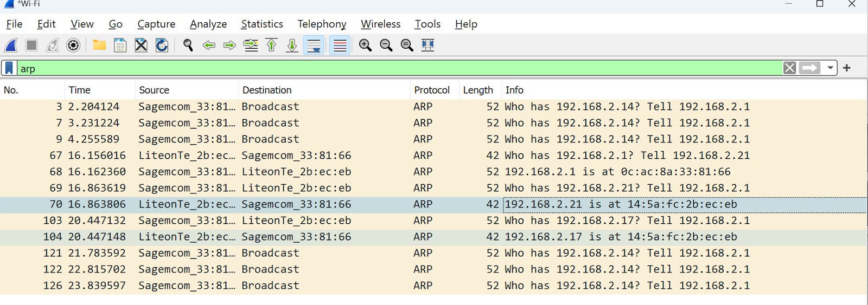Start capturing packets with shark fin icon
Image resolution: width=868 pixels, height=305 pixels.
11,45
